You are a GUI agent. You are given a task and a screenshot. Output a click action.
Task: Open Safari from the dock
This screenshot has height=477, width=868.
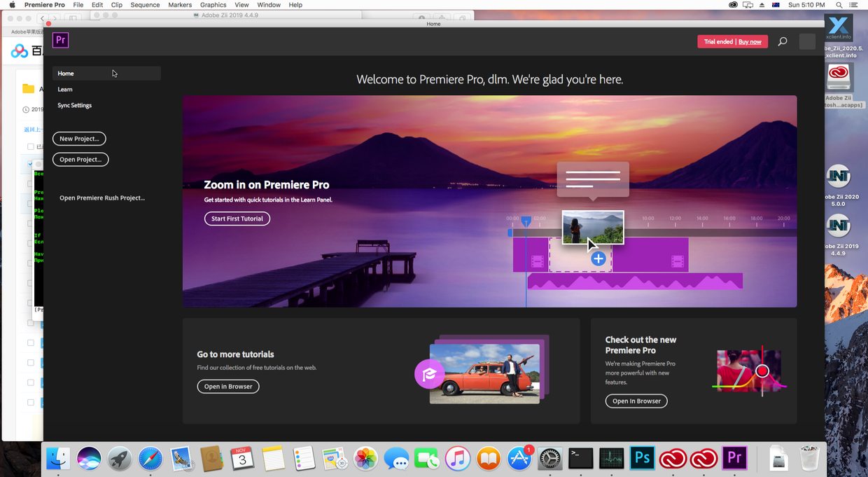pyautogui.click(x=150, y=459)
